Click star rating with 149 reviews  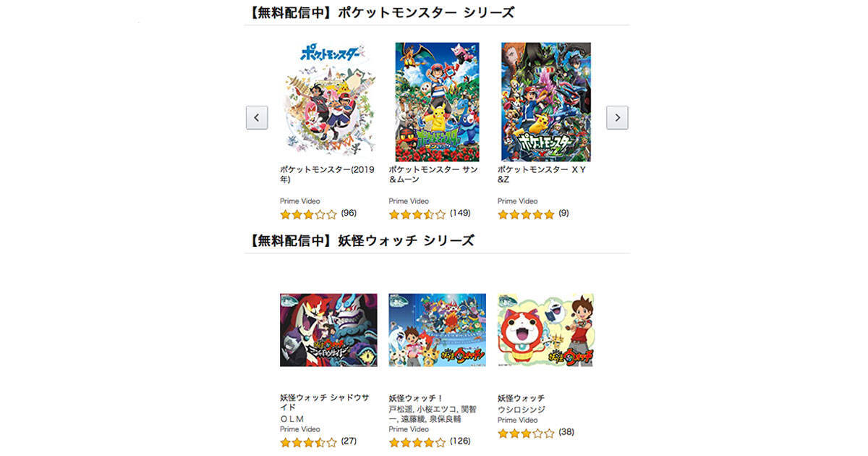417,214
